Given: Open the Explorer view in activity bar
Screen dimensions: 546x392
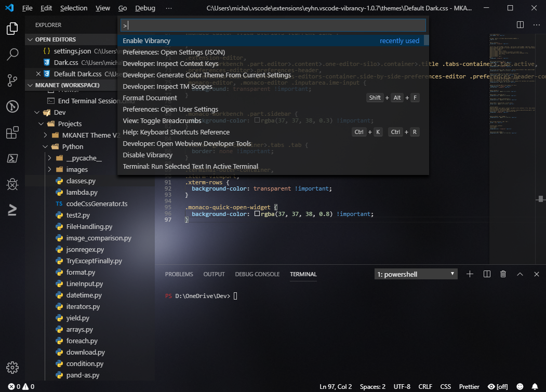Looking at the screenshot, I should pos(12,29).
